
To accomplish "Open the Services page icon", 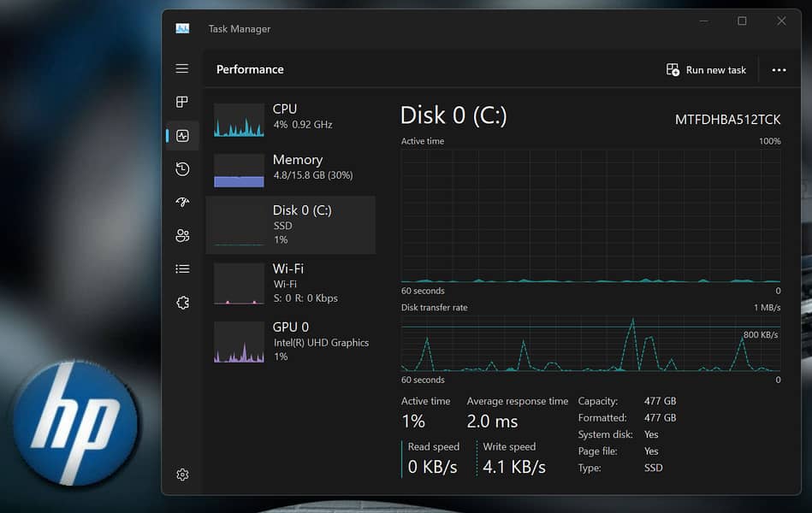I will [182, 303].
